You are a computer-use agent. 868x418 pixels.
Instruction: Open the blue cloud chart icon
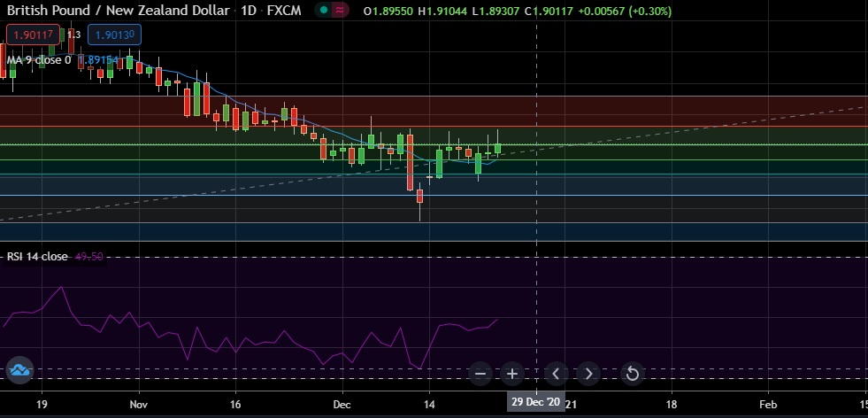(x=20, y=370)
